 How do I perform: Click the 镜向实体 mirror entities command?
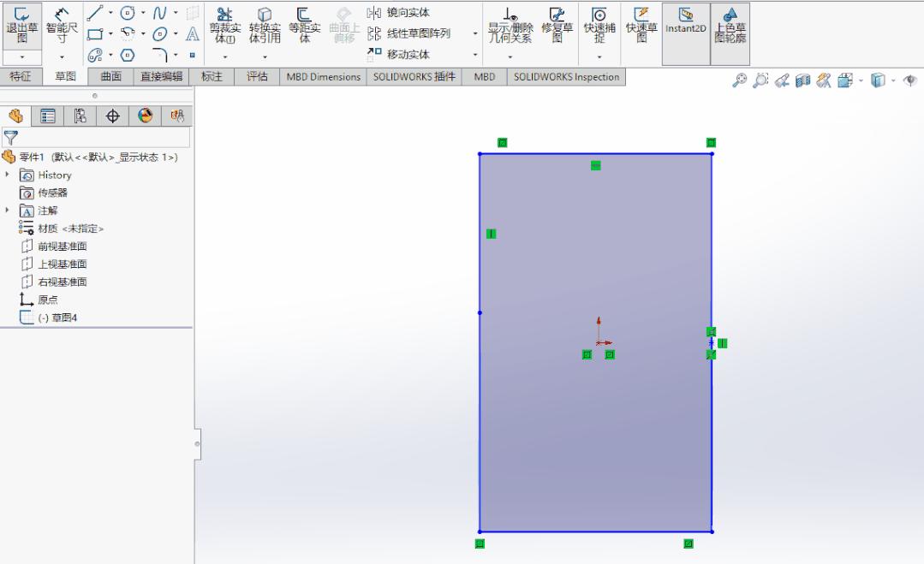(399, 14)
